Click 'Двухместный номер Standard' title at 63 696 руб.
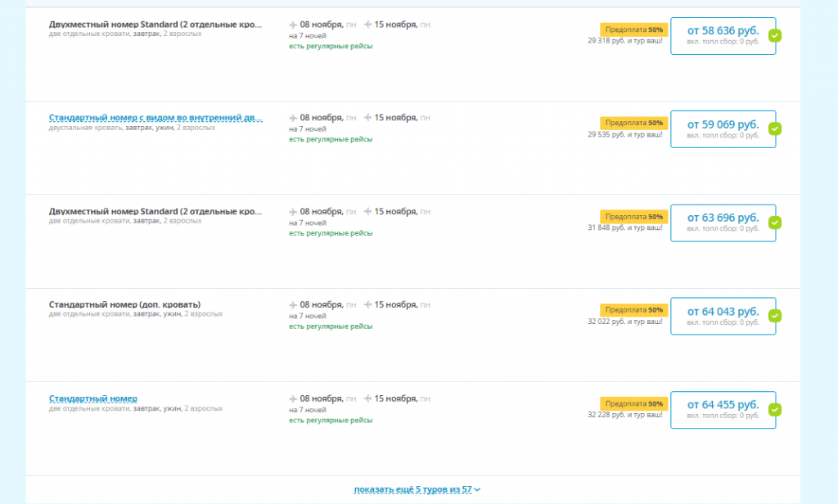The image size is (838, 504). click(x=155, y=212)
